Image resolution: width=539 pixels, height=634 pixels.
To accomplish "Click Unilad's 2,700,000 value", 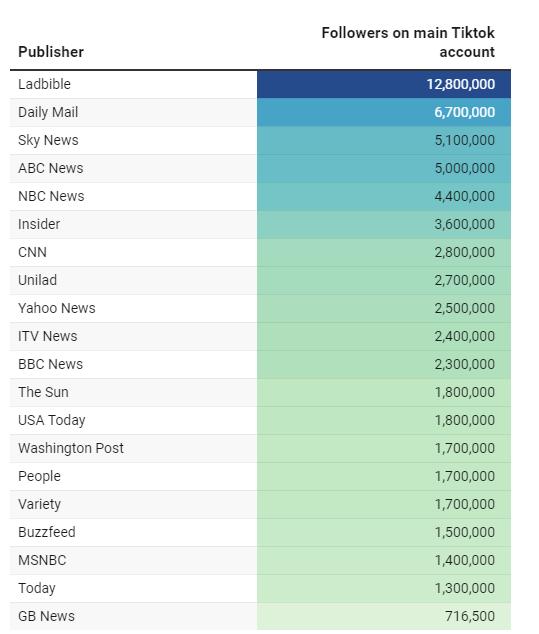I will point(465,280).
